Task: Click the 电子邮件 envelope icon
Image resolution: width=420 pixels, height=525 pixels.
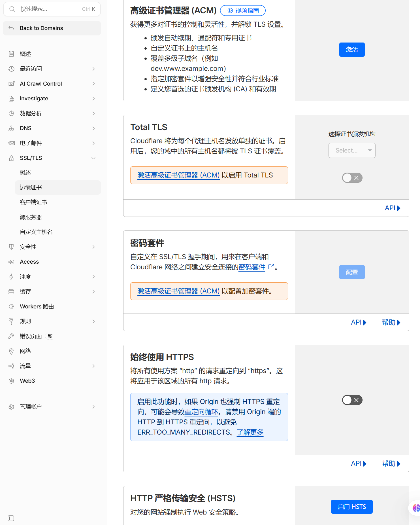Action: (11, 143)
